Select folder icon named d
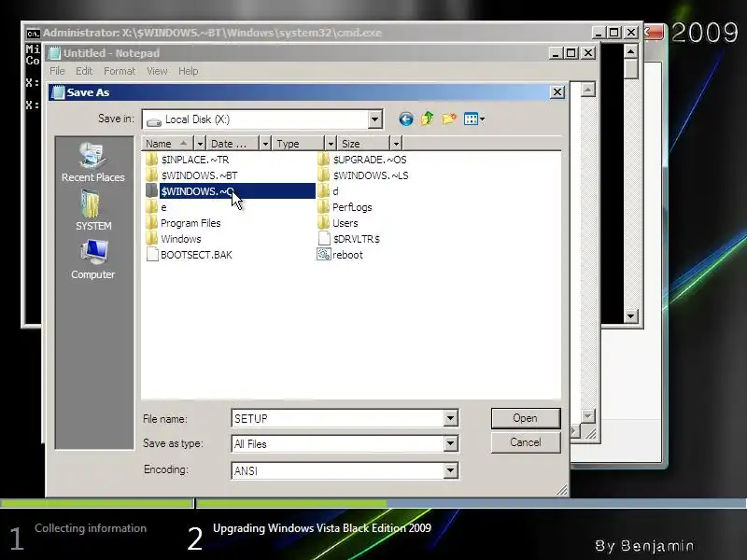This screenshot has width=747, height=560. click(323, 191)
